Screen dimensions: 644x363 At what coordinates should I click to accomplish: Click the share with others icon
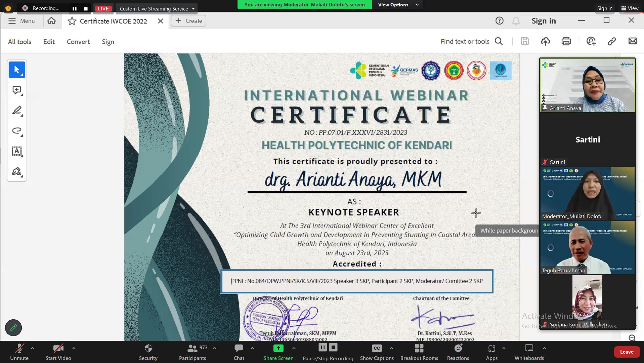pos(591,41)
